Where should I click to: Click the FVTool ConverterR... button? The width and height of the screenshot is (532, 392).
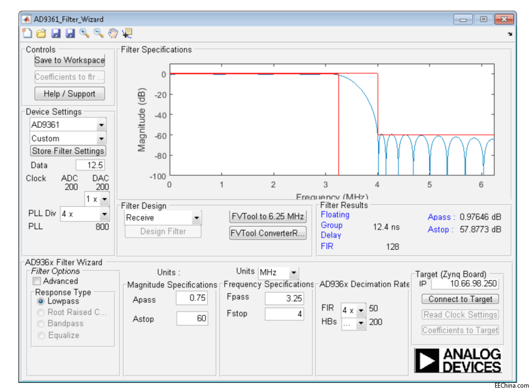coord(268,233)
